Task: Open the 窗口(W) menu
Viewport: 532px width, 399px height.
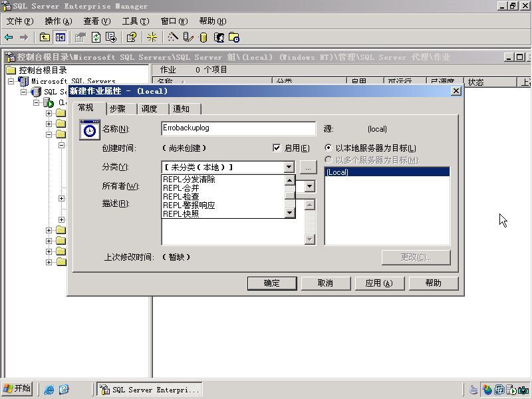Action: tap(174, 21)
